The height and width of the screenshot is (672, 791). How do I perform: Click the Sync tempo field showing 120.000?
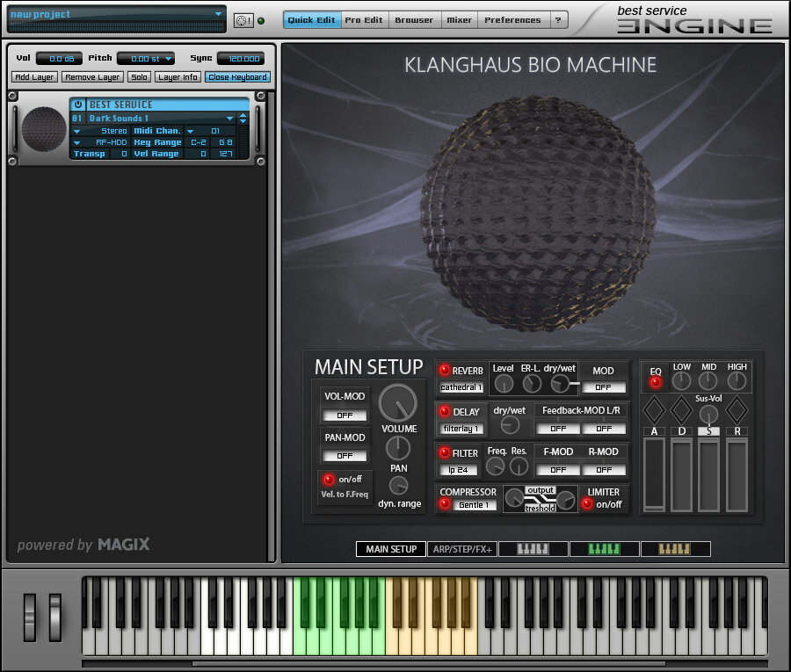(239, 59)
